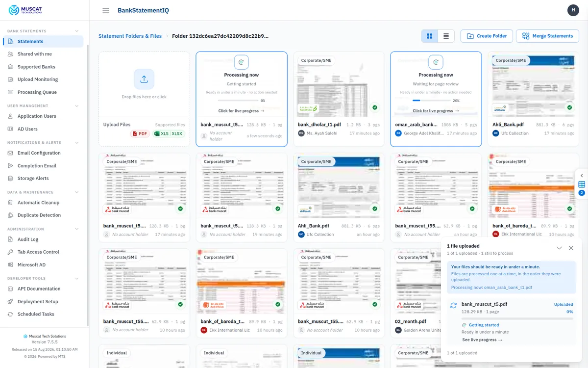This screenshot has width=588, height=368.
Task: Click Scheduled Tasks refresh icon
Action: pos(10,314)
